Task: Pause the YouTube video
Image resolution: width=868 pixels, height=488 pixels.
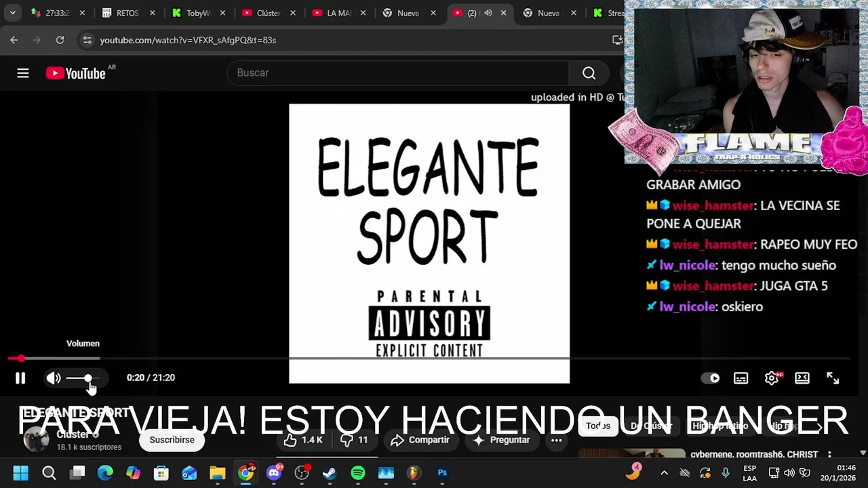Action: [x=20, y=378]
